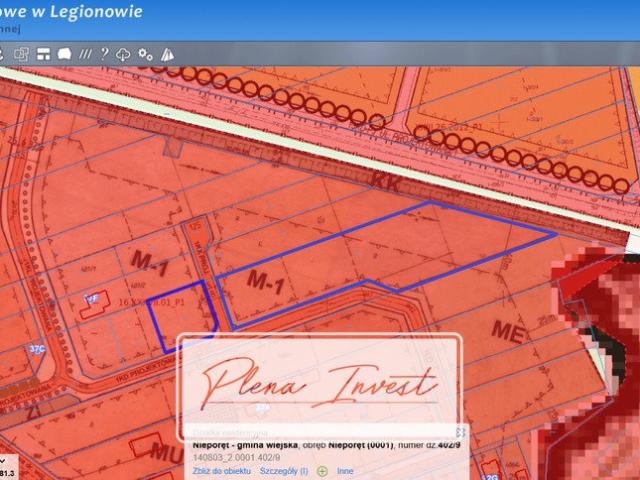Click 'M-1' label inside large blue parcel

point(266,282)
